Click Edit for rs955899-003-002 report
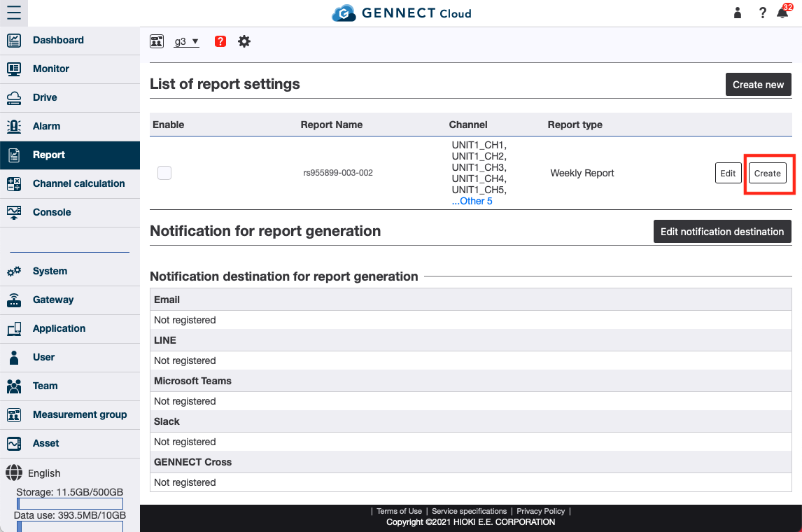The width and height of the screenshot is (802, 532). [x=728, y=173]
